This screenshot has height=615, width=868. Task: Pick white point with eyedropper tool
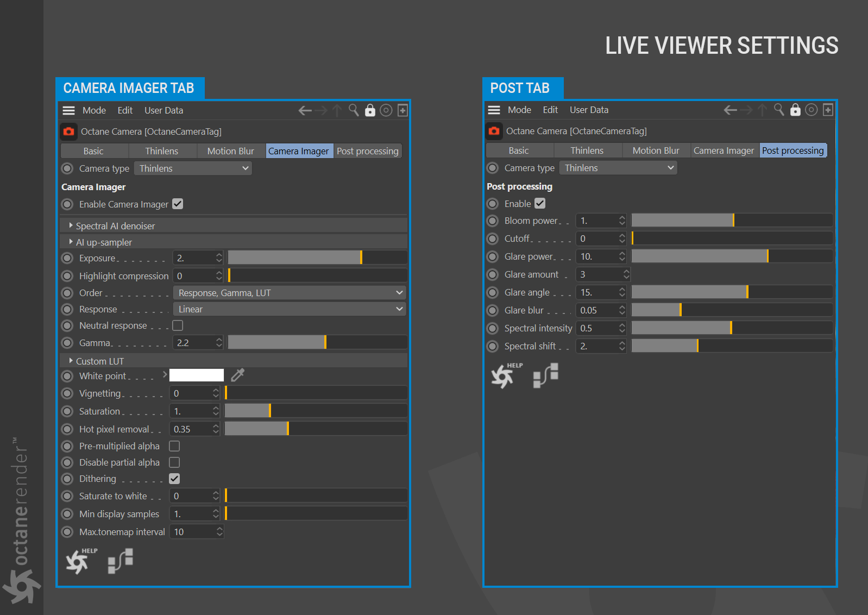[238, 375]
